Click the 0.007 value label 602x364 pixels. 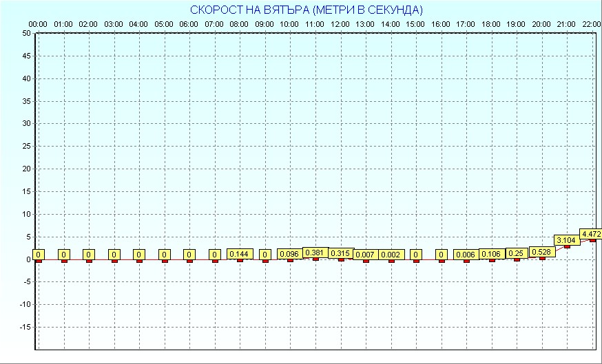click(365, 255)
